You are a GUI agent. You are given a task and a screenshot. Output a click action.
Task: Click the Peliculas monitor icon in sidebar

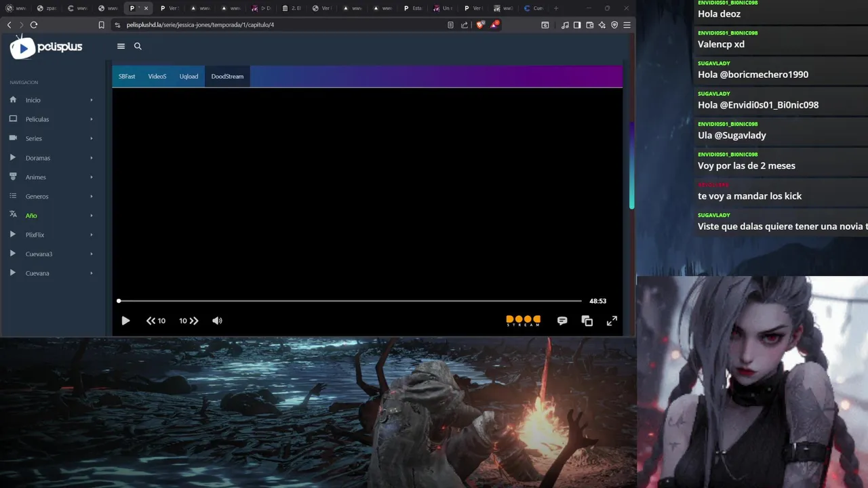point(13,119)
